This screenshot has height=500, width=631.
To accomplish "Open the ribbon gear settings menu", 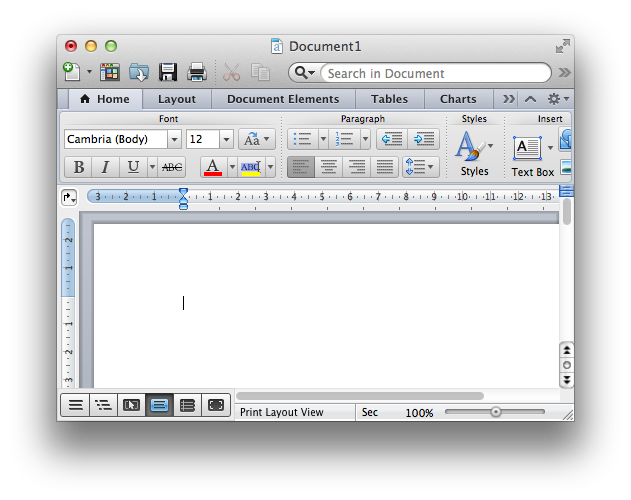I will tap(558, 99).
